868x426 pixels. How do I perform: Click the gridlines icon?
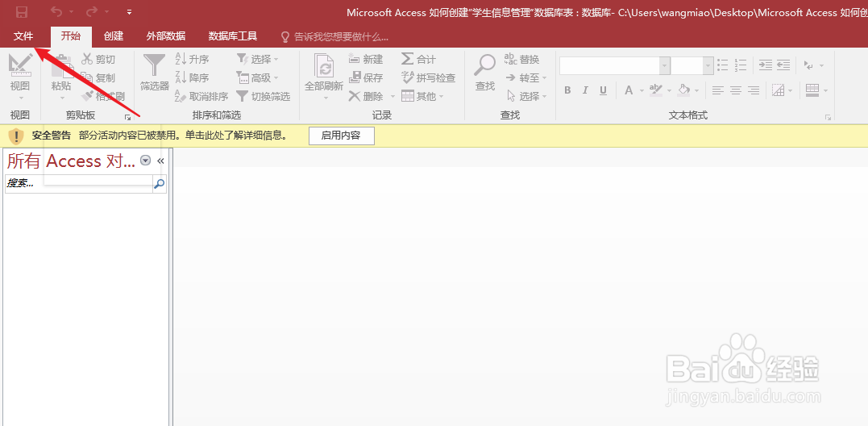779,90
